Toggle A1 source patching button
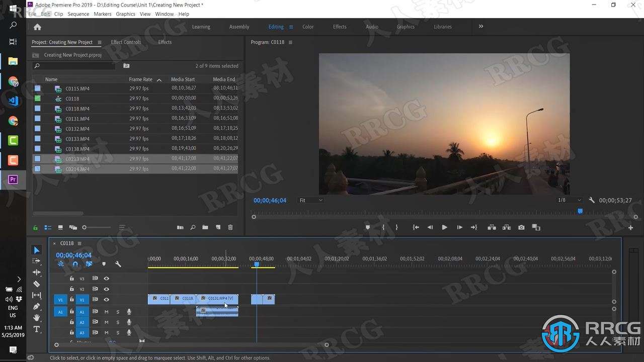Viewport: 644px width, 362px height. click(x=60, y=312)
